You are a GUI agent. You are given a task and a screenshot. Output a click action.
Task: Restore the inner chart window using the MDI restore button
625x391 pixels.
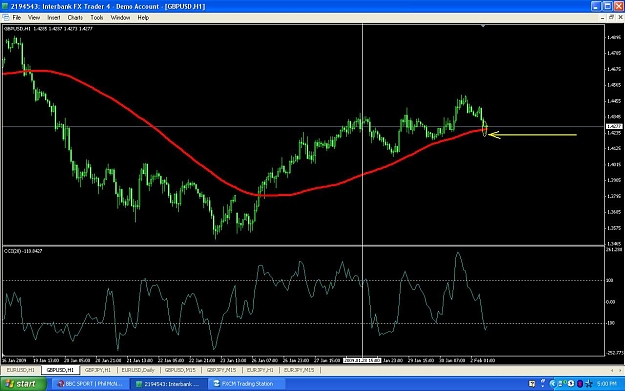tap(611, 18)
